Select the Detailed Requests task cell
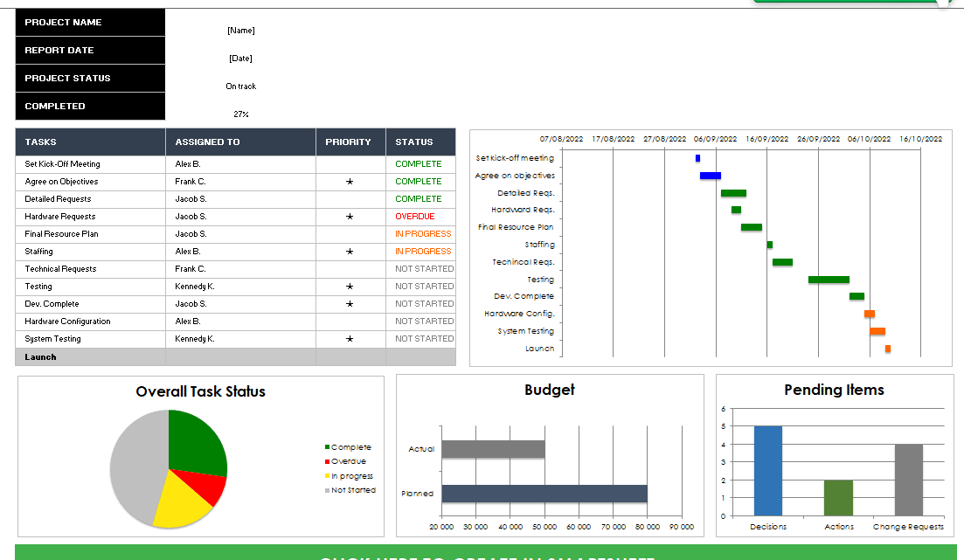The image size is (964, 560). [x=90, y=199]
